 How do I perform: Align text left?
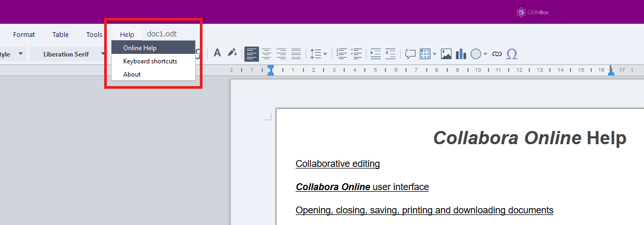pos(252,54)
